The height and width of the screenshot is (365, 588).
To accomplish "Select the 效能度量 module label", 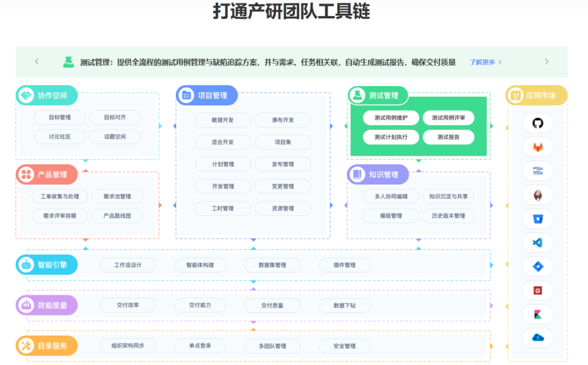I will pos(52,305).
